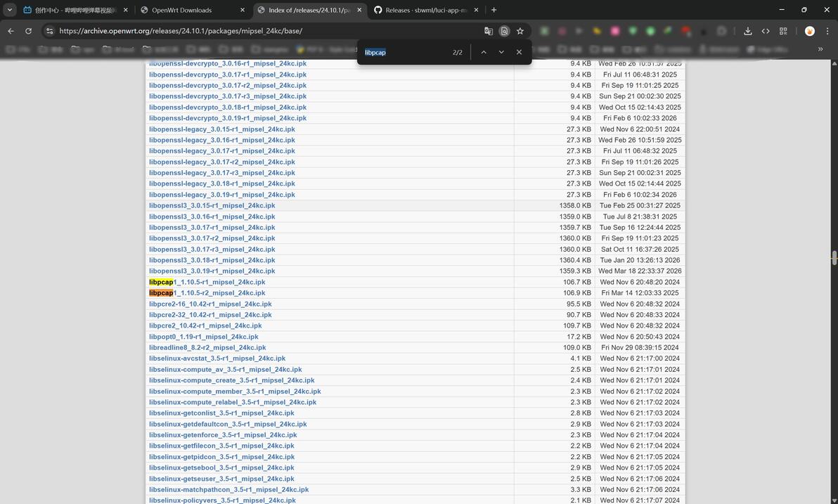Jump to next libpcap match
The height and width of the screenshot is (504, 838).
click(x=501, y=52)
